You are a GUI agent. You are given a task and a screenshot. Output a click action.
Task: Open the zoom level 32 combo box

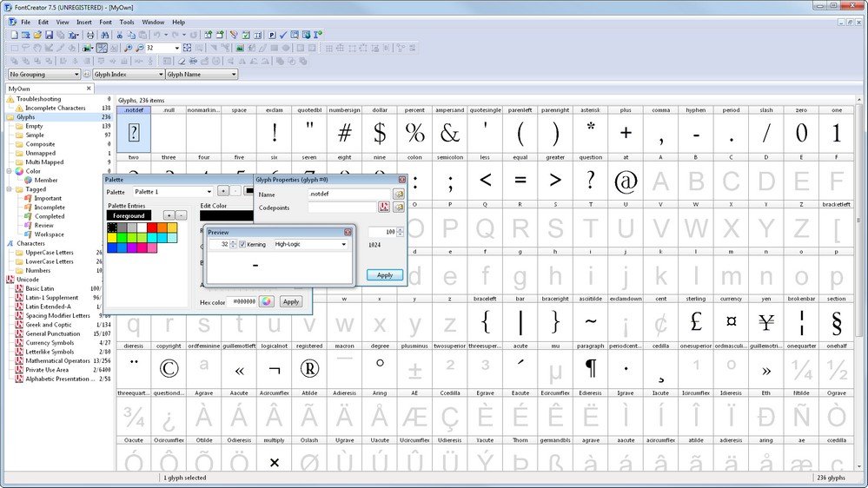tap(163, 48)
